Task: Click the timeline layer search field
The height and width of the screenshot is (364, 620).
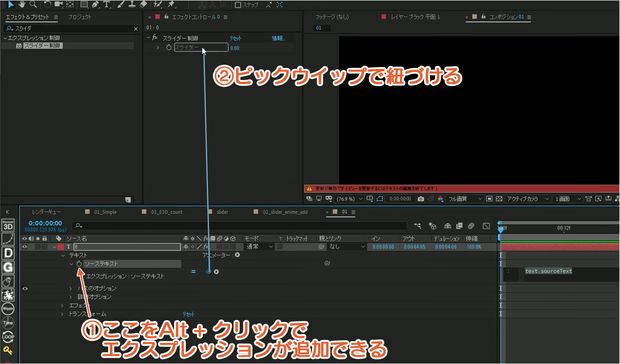Action: [x=240, y=226]
